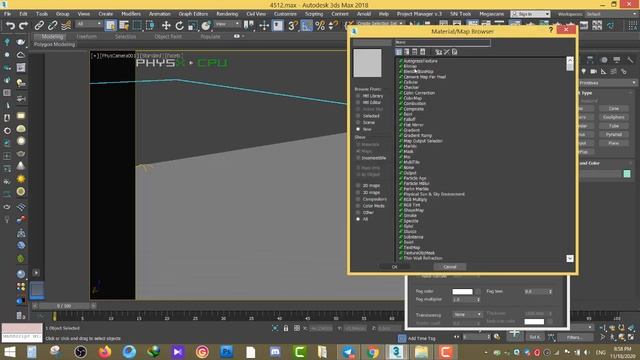Open the Workspaces dropdown

tap(611, 14)
